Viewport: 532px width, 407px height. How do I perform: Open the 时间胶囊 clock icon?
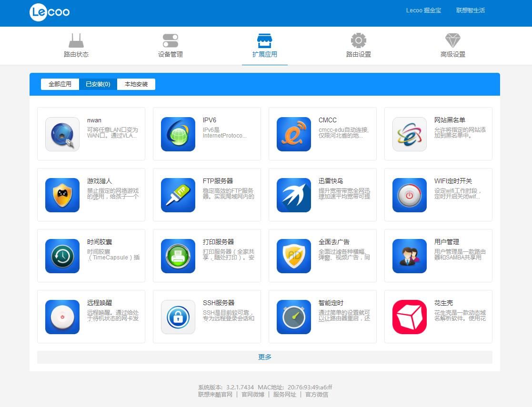(62, 256)
